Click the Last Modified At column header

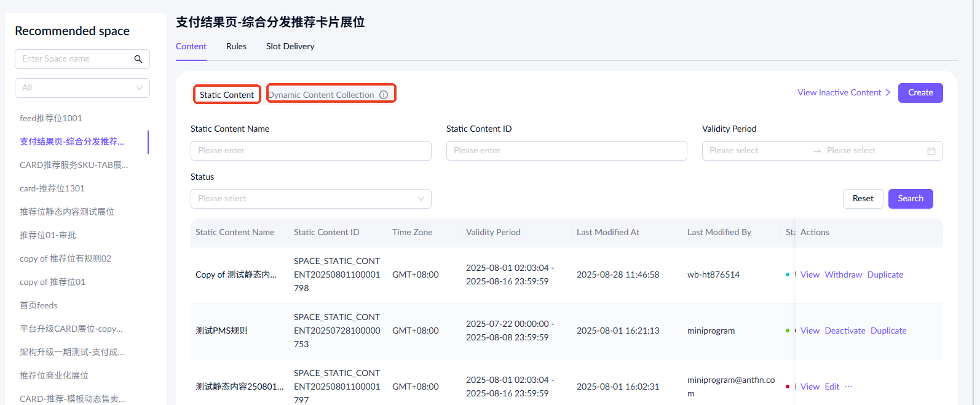(608, 232)
